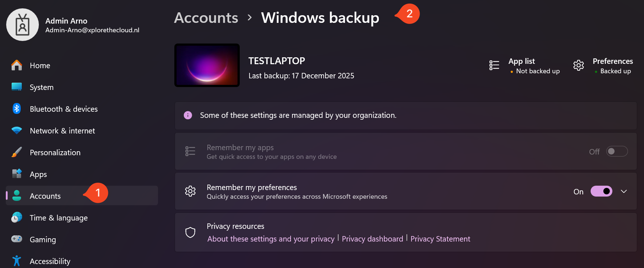
Task: Click the Bluetooth icon in sidebar
Action: [17, 108]
